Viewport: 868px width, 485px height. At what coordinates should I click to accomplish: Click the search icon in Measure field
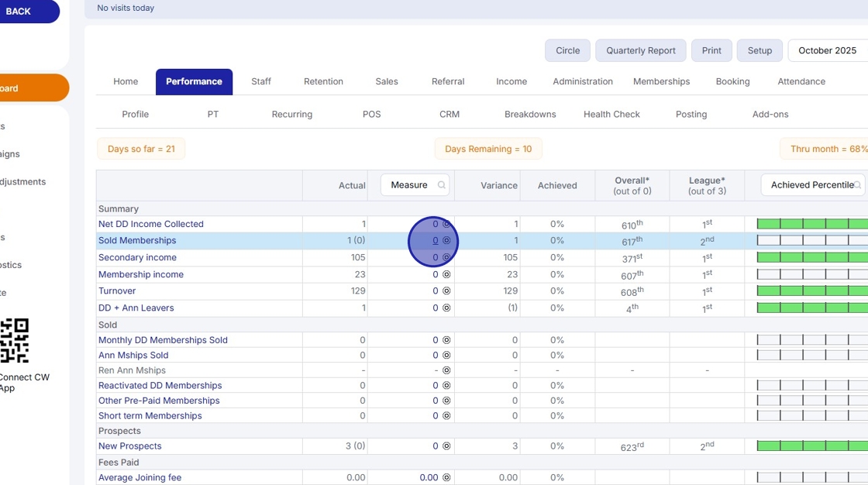click(441, 185)
